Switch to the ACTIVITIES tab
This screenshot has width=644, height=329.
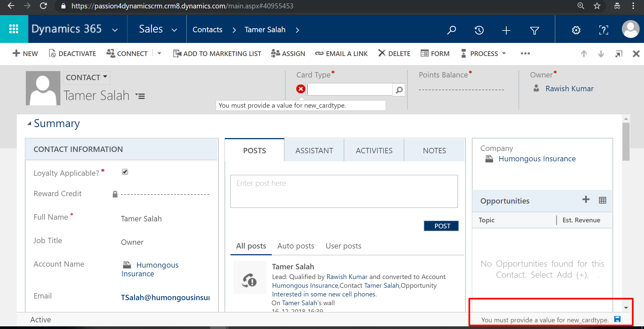374,151
